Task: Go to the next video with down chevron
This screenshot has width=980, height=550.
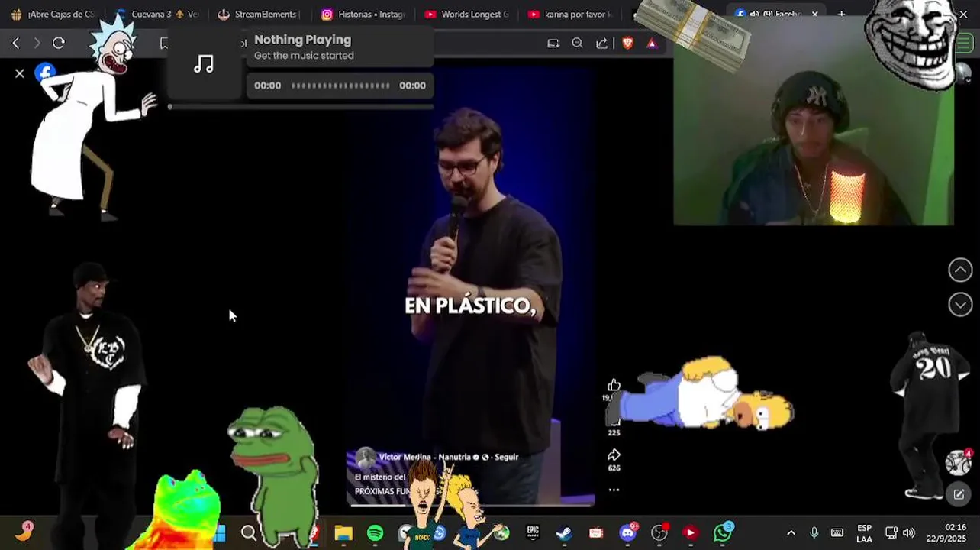Action: [960, 305]
